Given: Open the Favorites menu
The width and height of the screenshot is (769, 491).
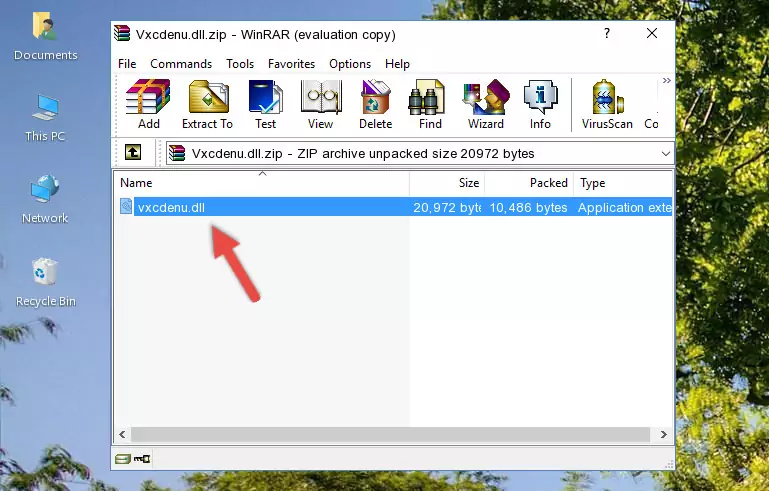Looking at the screenshot, I should (291, 64).
